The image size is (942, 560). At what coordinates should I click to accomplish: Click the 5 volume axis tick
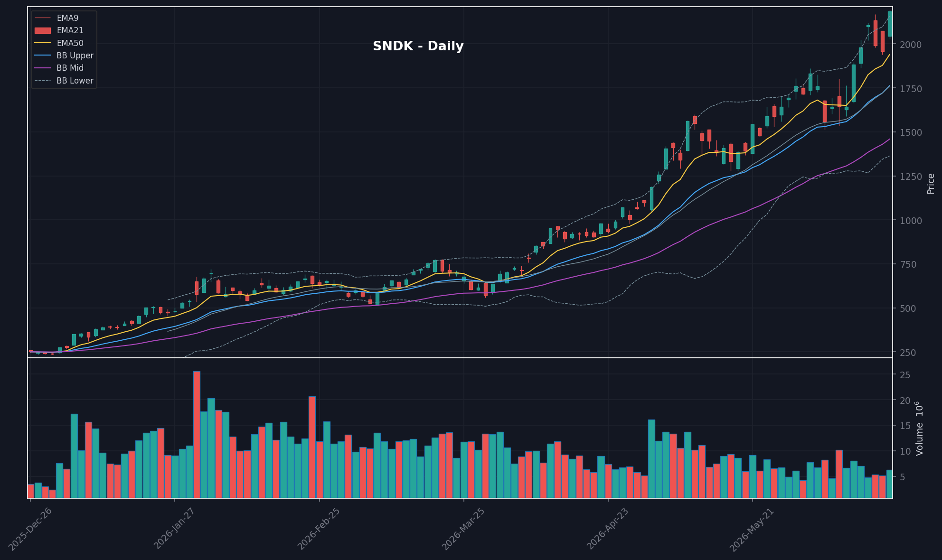(x=902, y=477)
